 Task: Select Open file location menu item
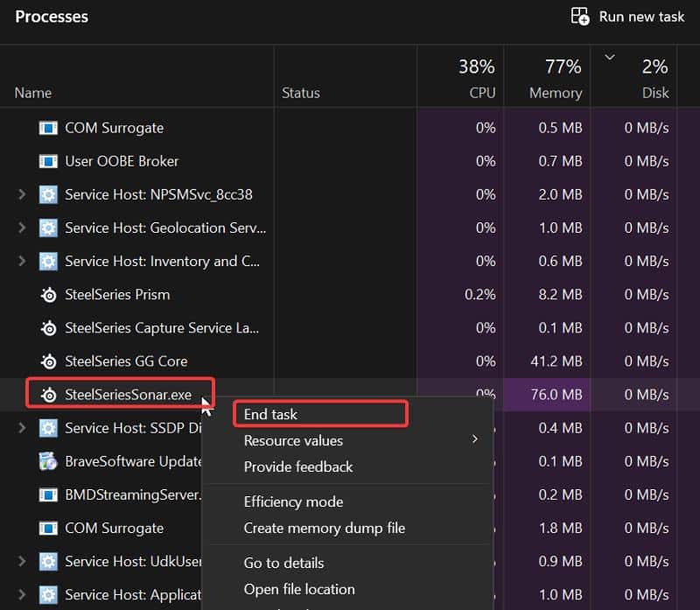point(299,590)
